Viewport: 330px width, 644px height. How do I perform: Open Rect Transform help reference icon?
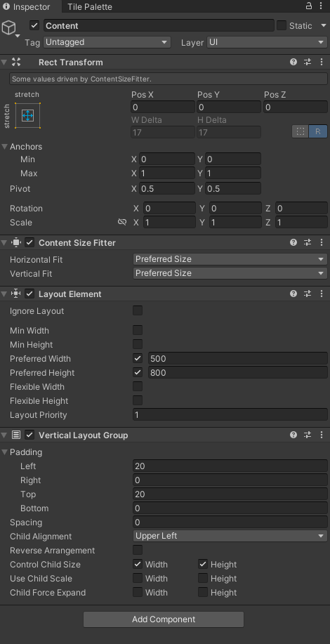click(293, 62)
